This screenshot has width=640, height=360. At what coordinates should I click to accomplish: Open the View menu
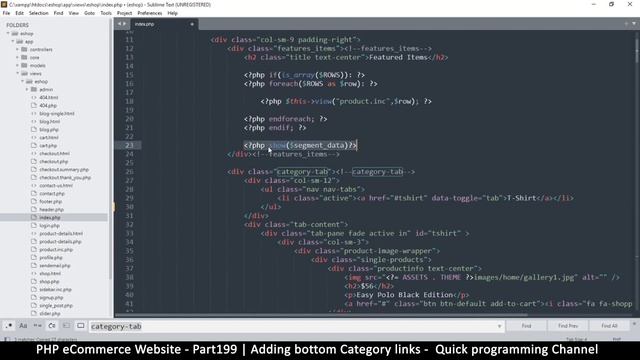(x=73, y=13)
